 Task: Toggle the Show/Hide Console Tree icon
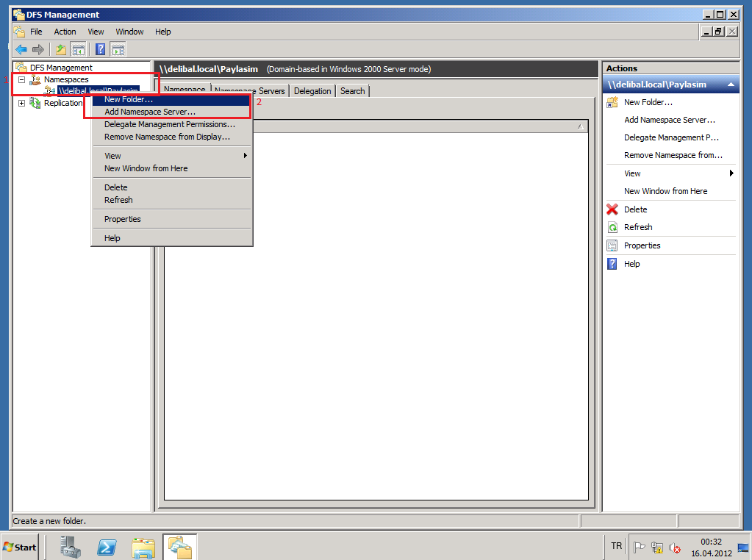coord(78,49)
